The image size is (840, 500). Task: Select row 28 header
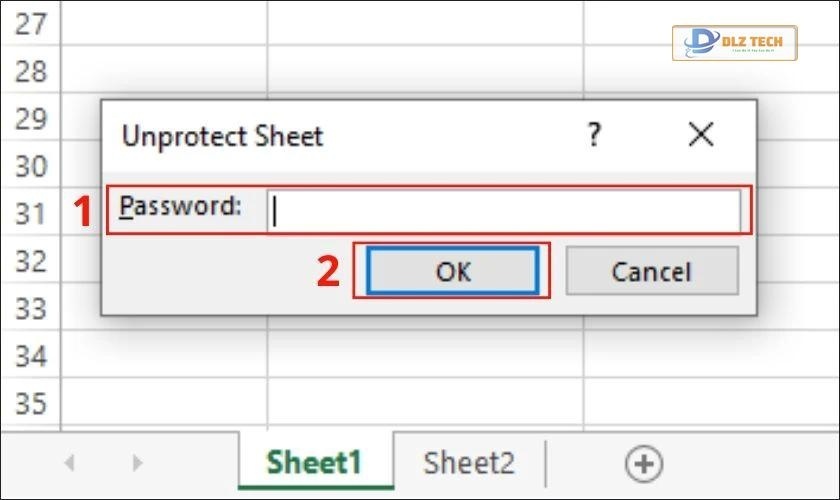pos(31,71)
